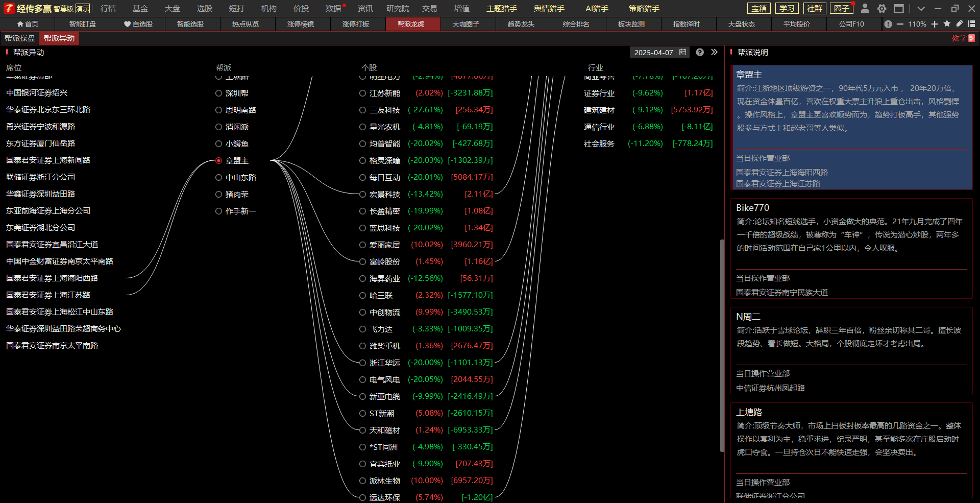
Task: Select the 小鳄鱼 radio button
Action: click(x=218, y=143)
